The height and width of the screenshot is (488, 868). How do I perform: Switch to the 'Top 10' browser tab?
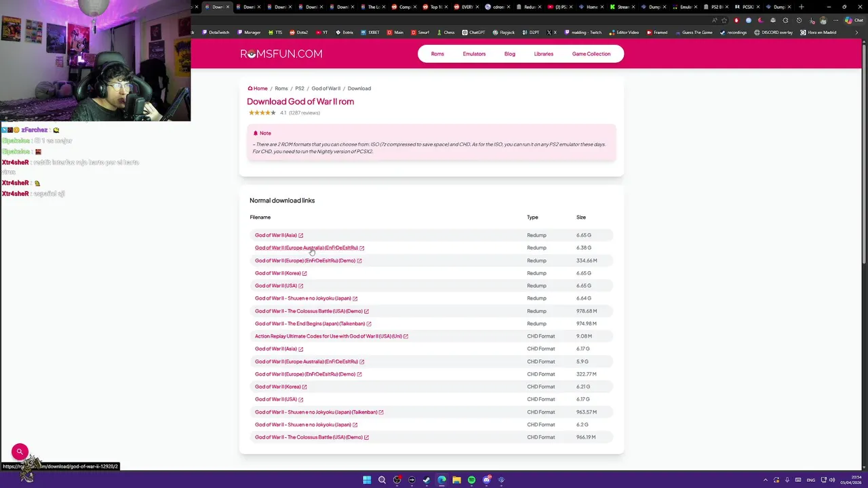434,7
